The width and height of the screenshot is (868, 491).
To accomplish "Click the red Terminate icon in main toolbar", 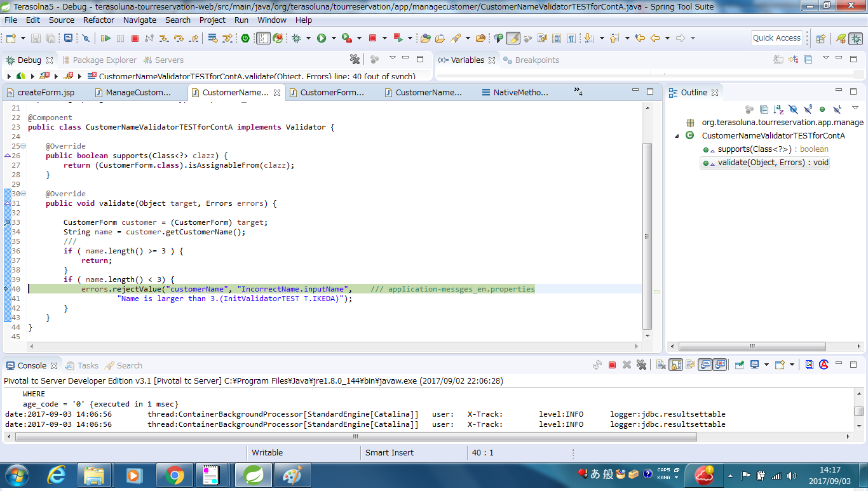I will tap(135, 38).
